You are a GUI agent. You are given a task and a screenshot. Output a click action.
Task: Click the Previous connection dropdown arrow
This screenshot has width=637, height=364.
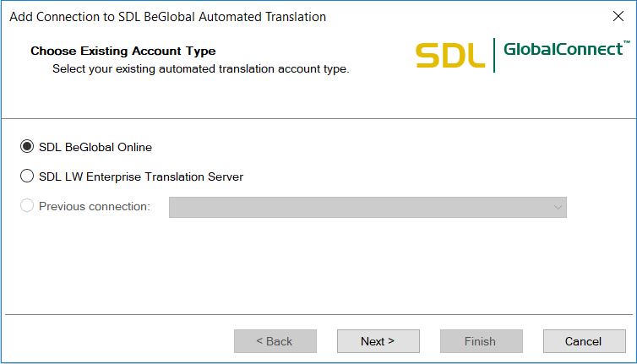coord(558,207)
